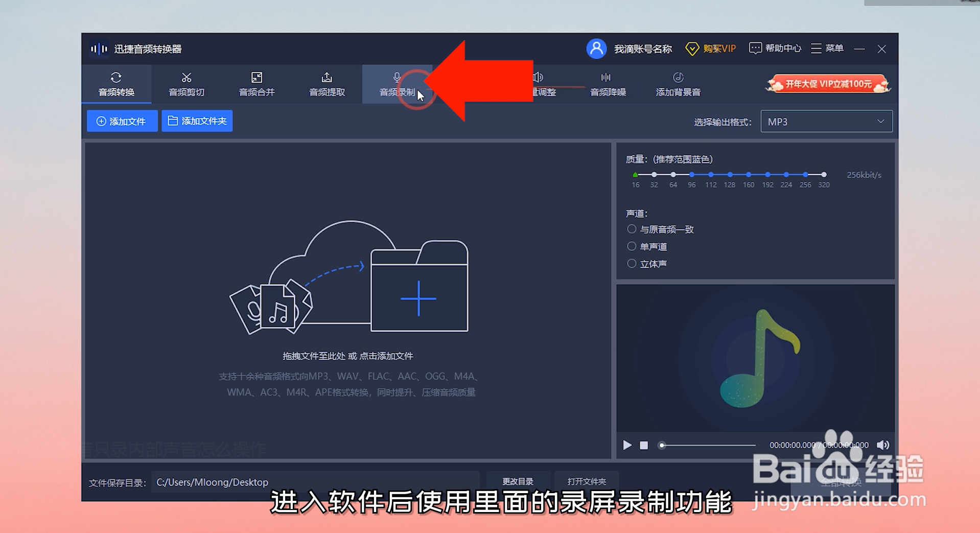980x533 pixels.
Task: Set quality slider to 64
Action: (673, 175)
